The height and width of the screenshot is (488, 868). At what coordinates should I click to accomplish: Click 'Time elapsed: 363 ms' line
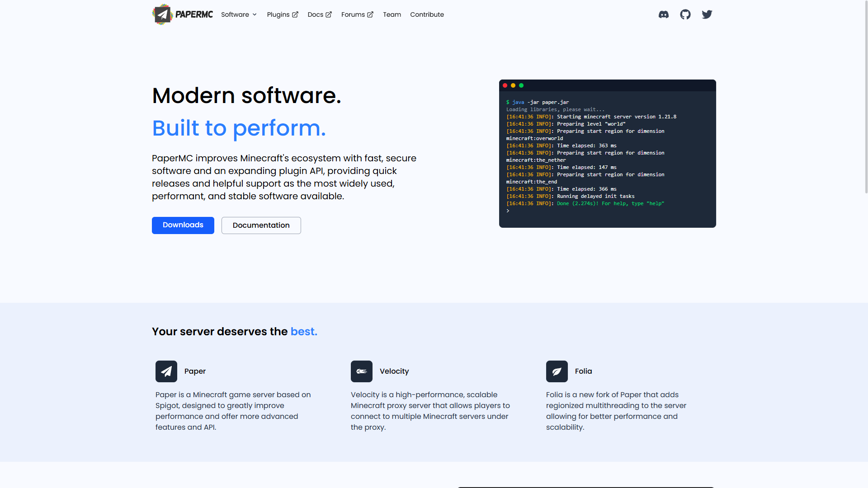point(561,145)
